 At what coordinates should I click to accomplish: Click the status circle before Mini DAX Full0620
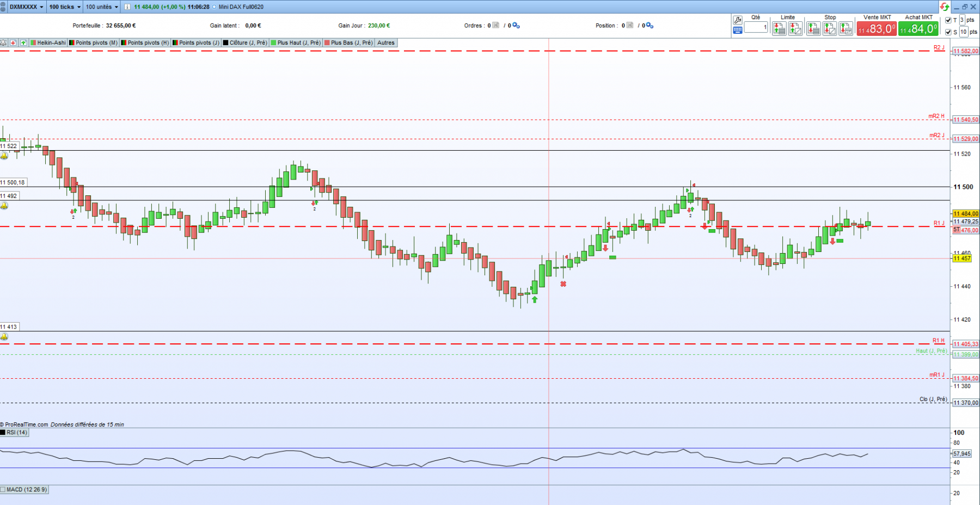[214, 7]
